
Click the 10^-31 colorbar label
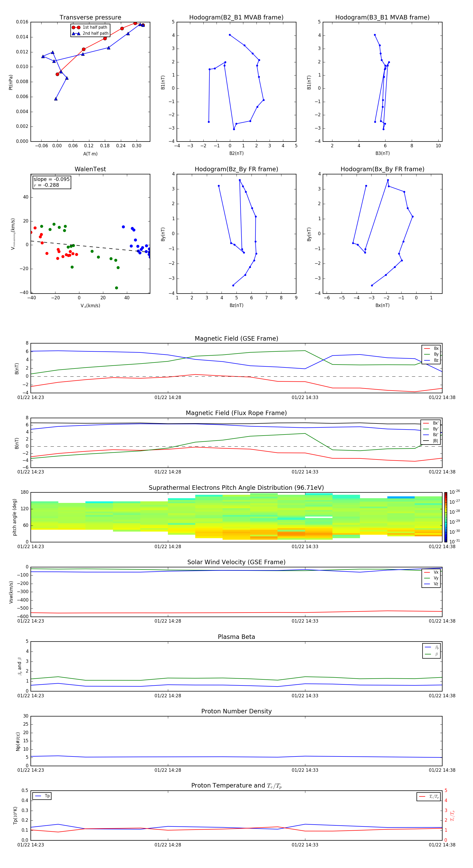(455, 542)
